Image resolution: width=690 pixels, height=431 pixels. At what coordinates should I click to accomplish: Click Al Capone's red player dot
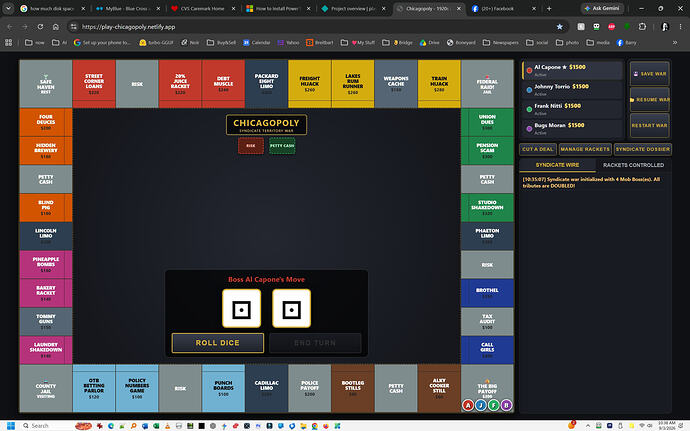[x=529, y=70]
